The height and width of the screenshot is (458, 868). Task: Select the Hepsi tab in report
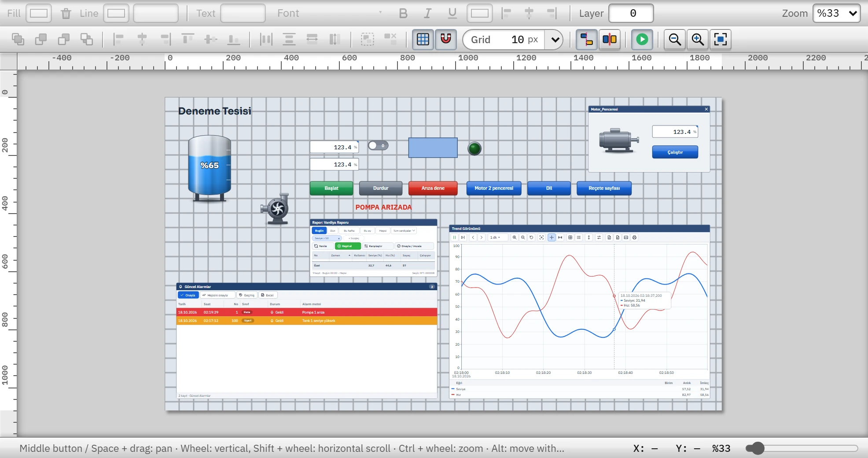pos(383,230)
